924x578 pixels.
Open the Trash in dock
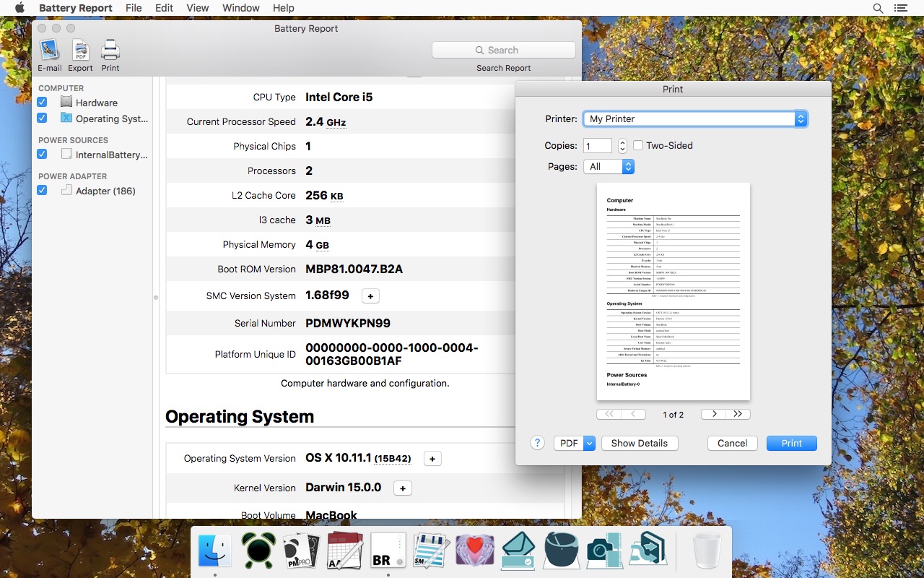click(x=707, y=551)
